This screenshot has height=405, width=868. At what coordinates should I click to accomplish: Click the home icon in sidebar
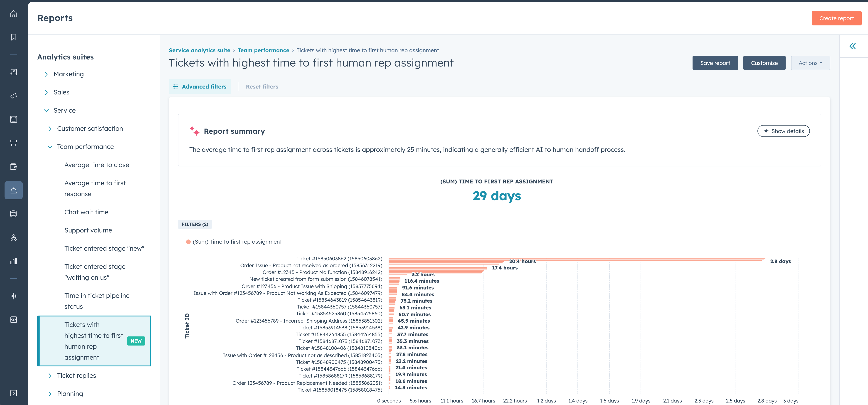13,14
